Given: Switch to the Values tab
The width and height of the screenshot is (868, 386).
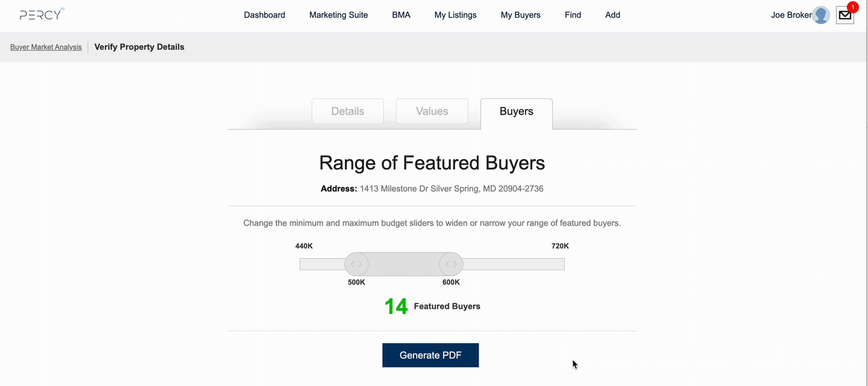Looking at the screenshot, I should pyautogui.click(x=432, y=112).
